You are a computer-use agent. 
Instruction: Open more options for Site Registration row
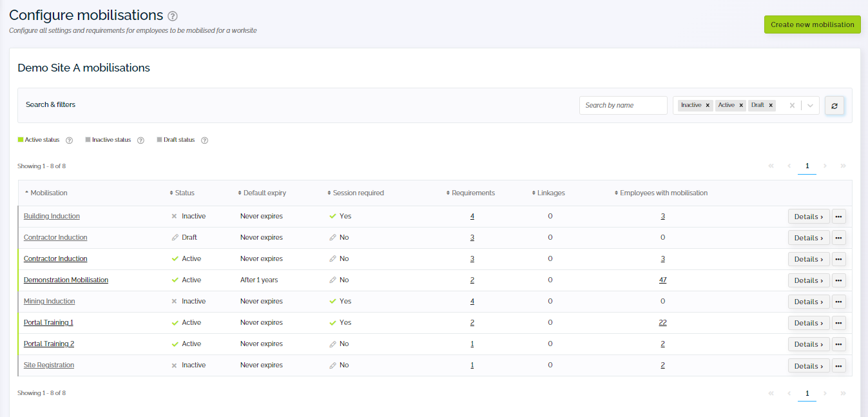(x=838, y=365)
